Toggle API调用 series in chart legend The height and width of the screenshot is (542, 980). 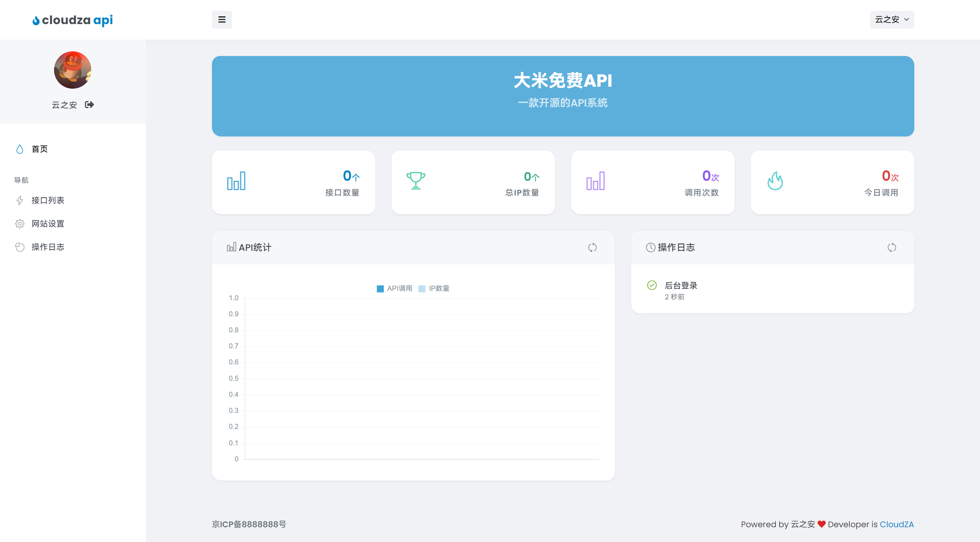tap(394, 288)
